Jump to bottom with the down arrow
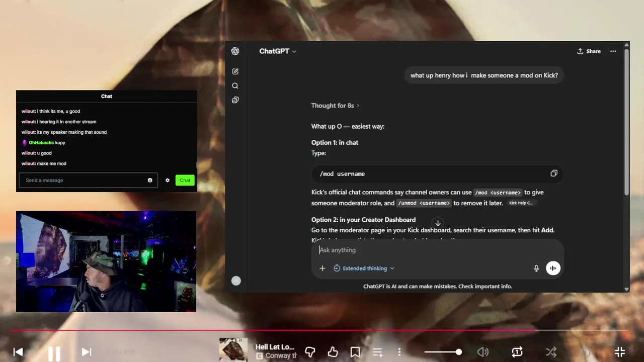The image size is (644, 362). [438, 223]
